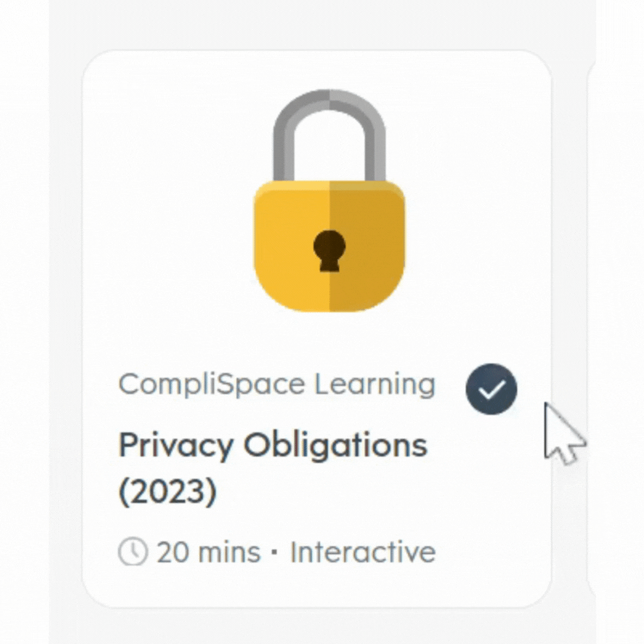This screenshot has height=644, width=644.
Task: Click the clock duration icon
Action: click(x=134, y=552)
